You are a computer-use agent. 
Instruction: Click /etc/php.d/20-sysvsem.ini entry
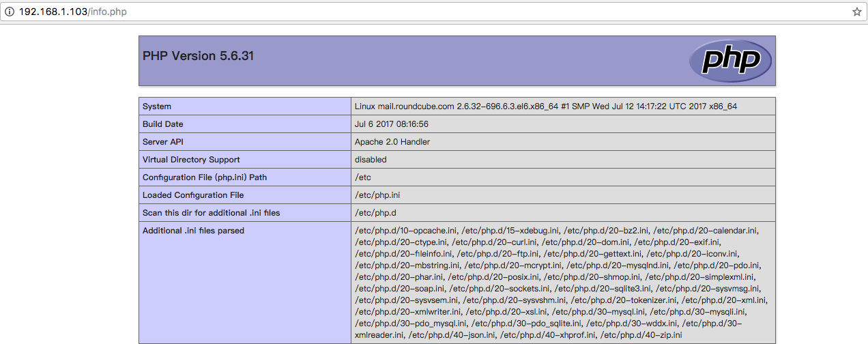(407, 300)
